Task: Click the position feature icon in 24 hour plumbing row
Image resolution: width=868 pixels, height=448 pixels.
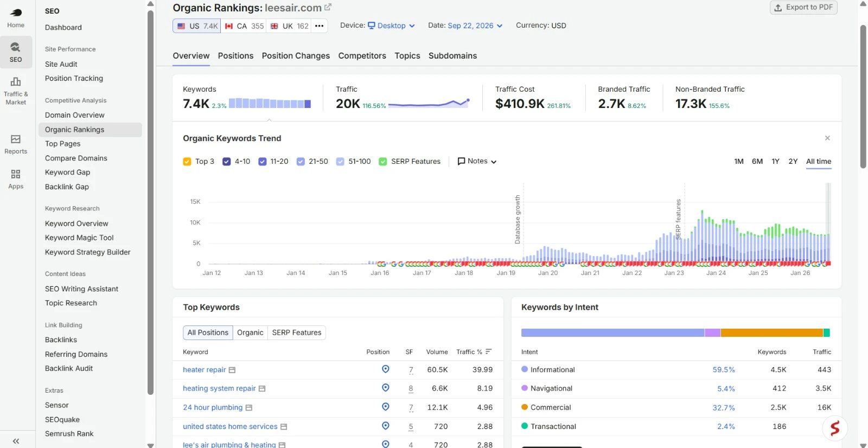Action: [x=386, y=407]
